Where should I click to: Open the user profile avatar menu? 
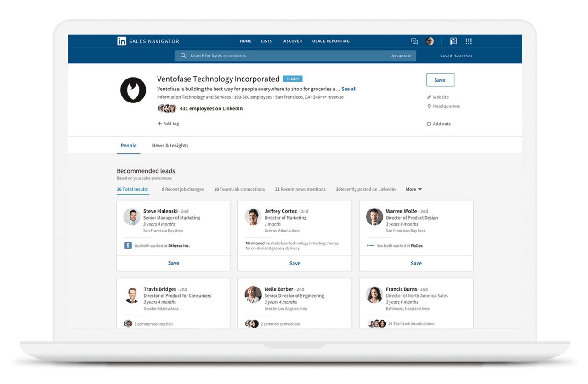[x=430, y=41]
